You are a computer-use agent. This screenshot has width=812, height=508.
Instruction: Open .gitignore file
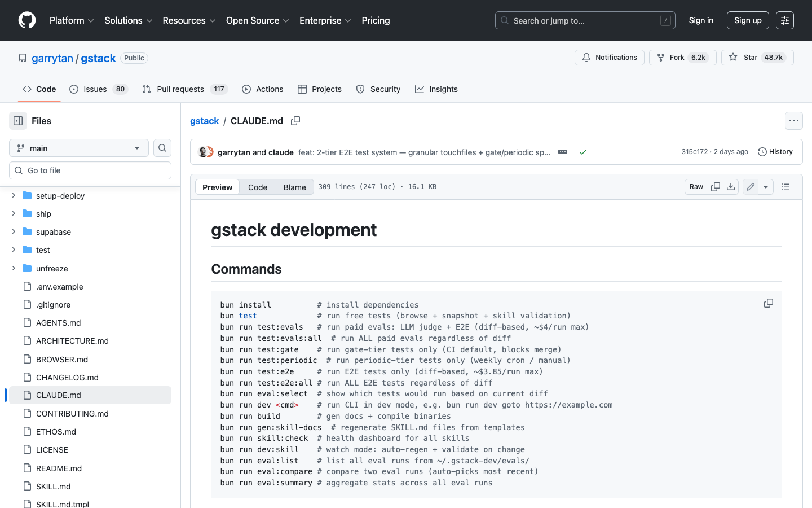53,305
